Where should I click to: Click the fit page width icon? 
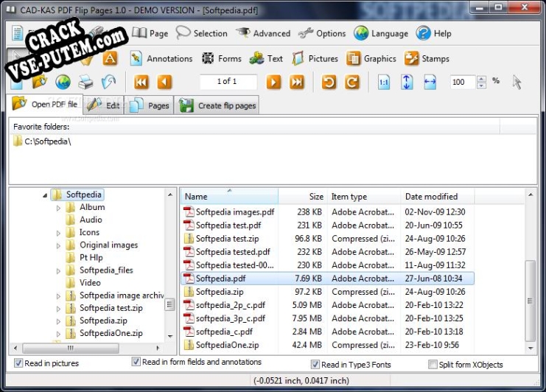point(430,82)
